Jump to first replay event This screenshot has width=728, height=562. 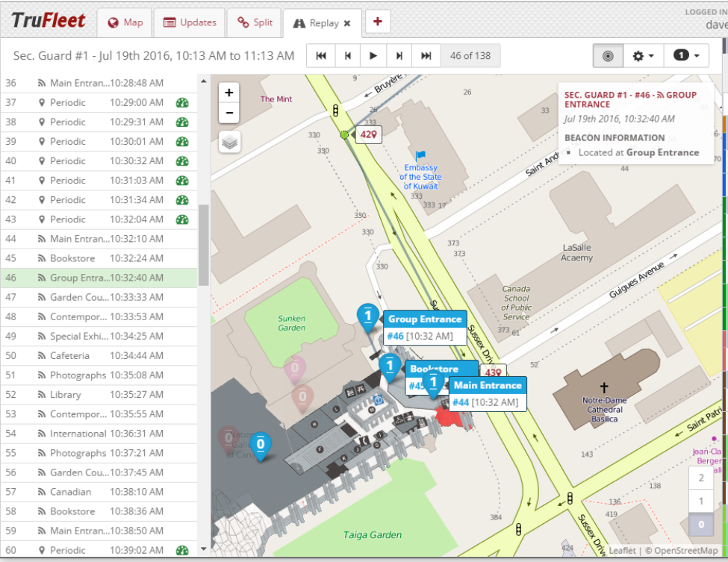321,56
